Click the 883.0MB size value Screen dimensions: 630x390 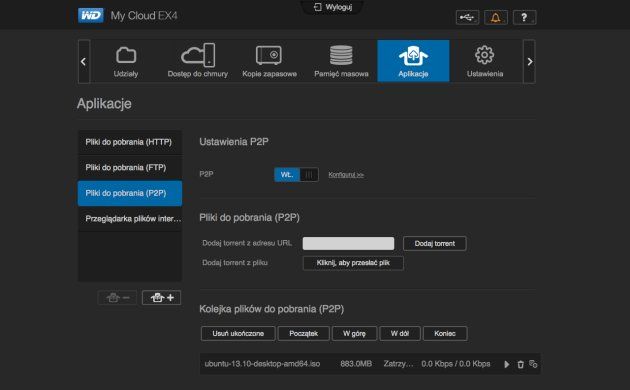[x=356, y=364]
